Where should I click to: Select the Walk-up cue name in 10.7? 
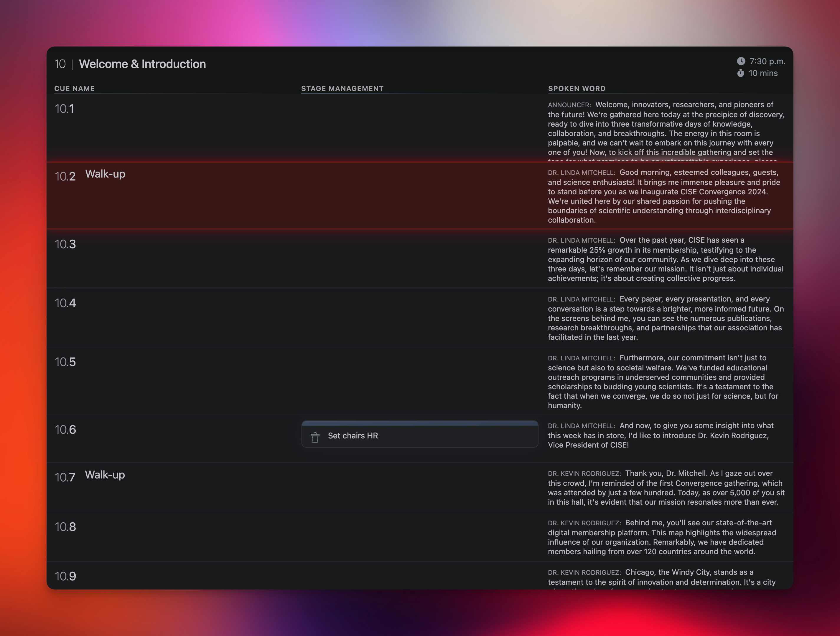point(105,475)
